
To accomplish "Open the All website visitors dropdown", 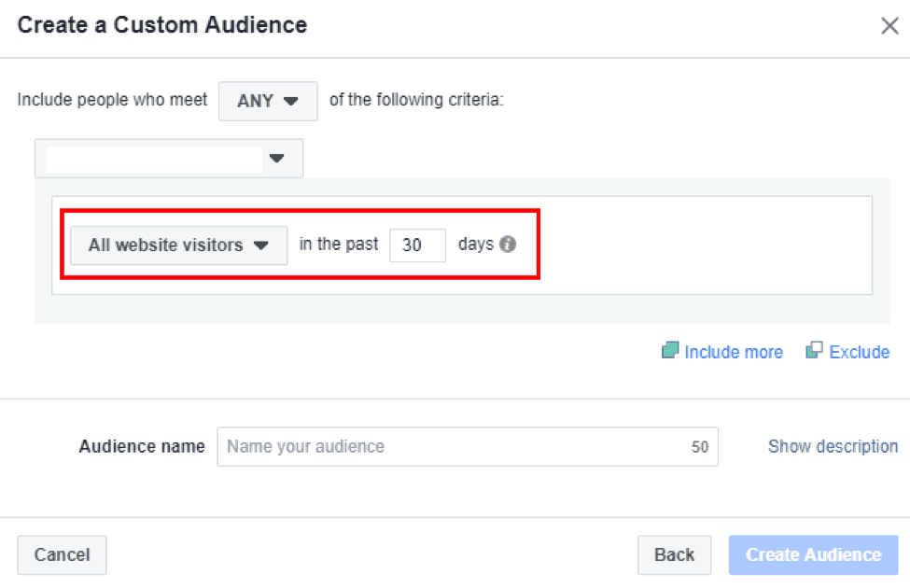I will tap(178, 245).
